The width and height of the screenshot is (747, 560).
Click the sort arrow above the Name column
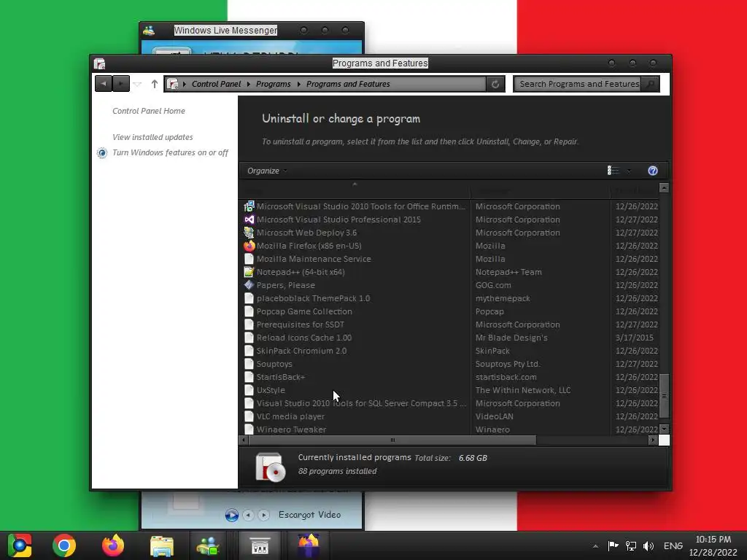pyautogui.click(x=355, y=184)
